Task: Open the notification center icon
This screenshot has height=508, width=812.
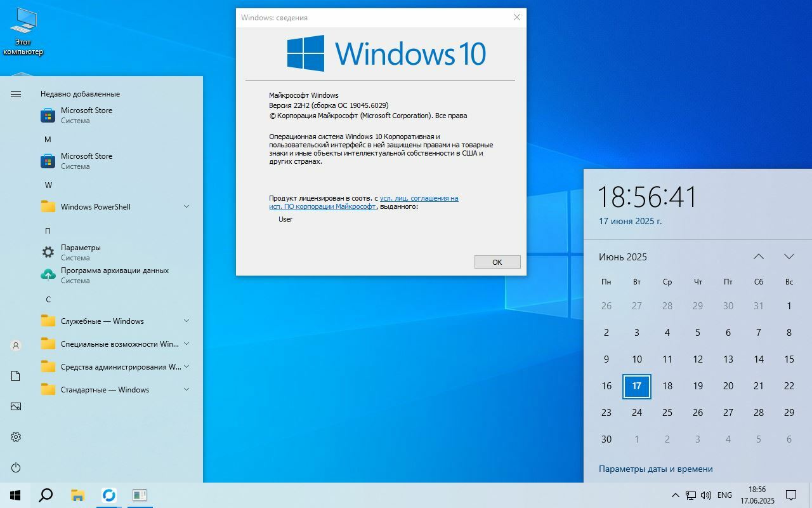Action: pyautogui.click(x=791, y=495)
